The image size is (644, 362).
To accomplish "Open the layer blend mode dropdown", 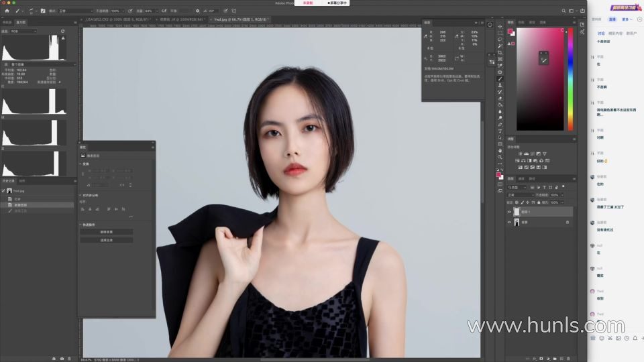I will pos(521,195).
